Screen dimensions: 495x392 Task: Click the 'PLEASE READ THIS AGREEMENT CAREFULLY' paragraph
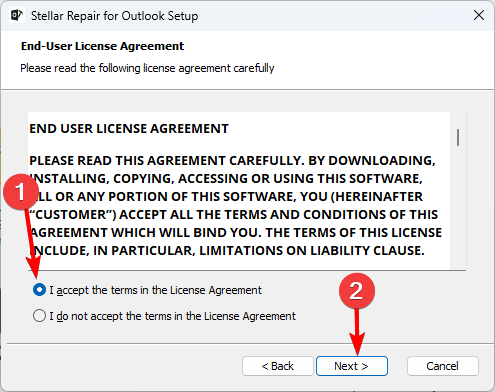(236, 205)
